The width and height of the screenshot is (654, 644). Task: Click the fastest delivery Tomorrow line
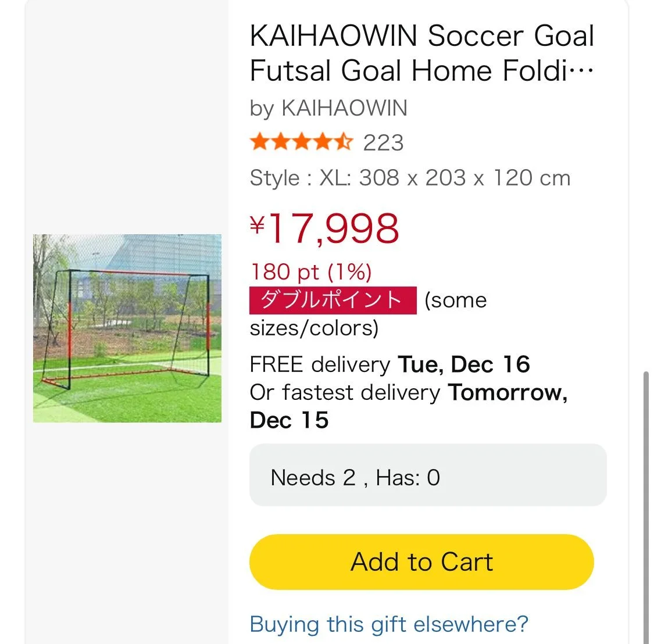pos(408,393)
